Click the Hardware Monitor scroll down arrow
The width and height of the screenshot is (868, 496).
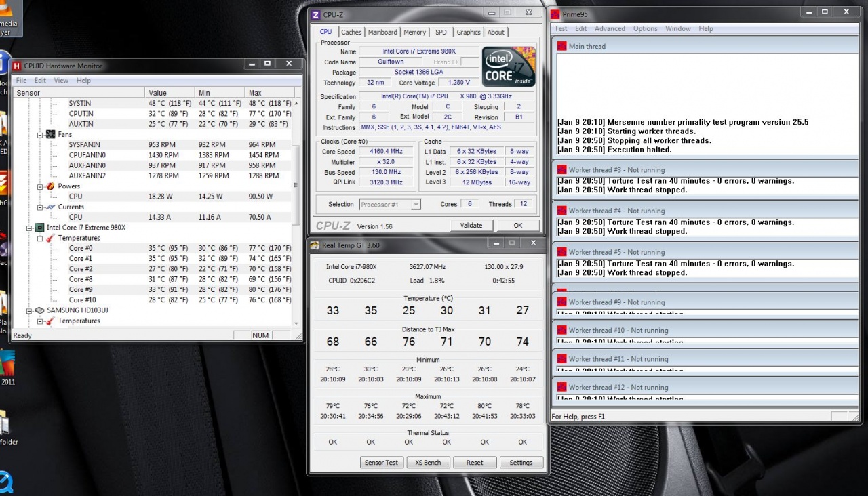296,325
